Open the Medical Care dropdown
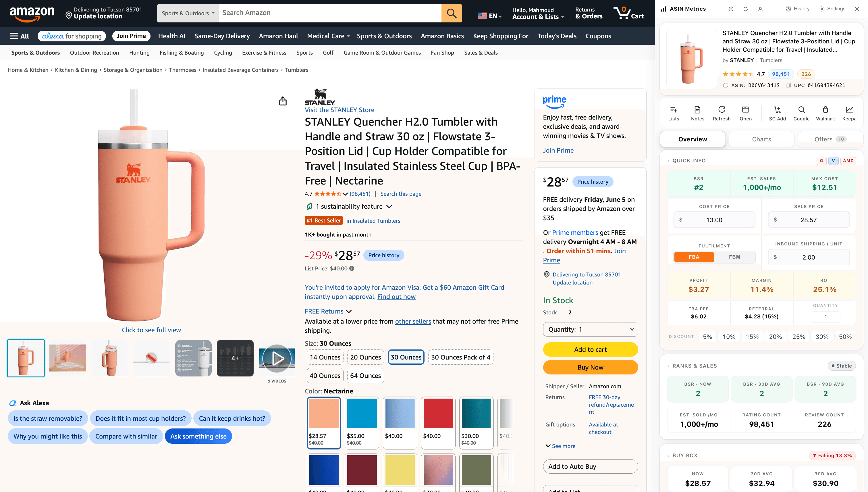Image resolution: width=868 pixels, height=492 pixels. point(328,36)
